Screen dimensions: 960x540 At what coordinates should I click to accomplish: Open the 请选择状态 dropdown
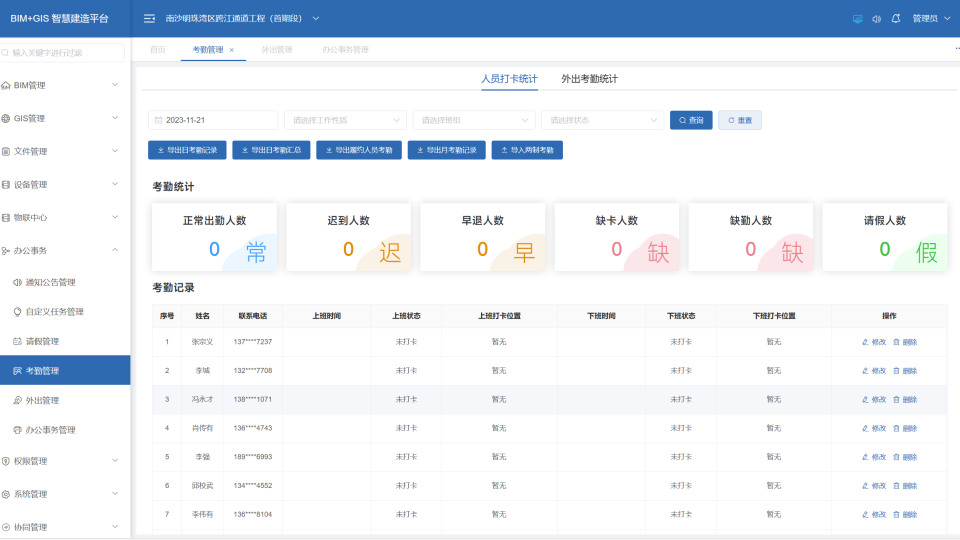click(x=601, y=120)
